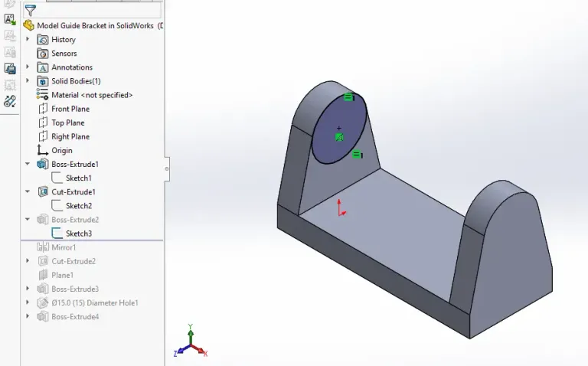
Task: Expand the Solid Bodies(1) folder
Action: [28, 81]
